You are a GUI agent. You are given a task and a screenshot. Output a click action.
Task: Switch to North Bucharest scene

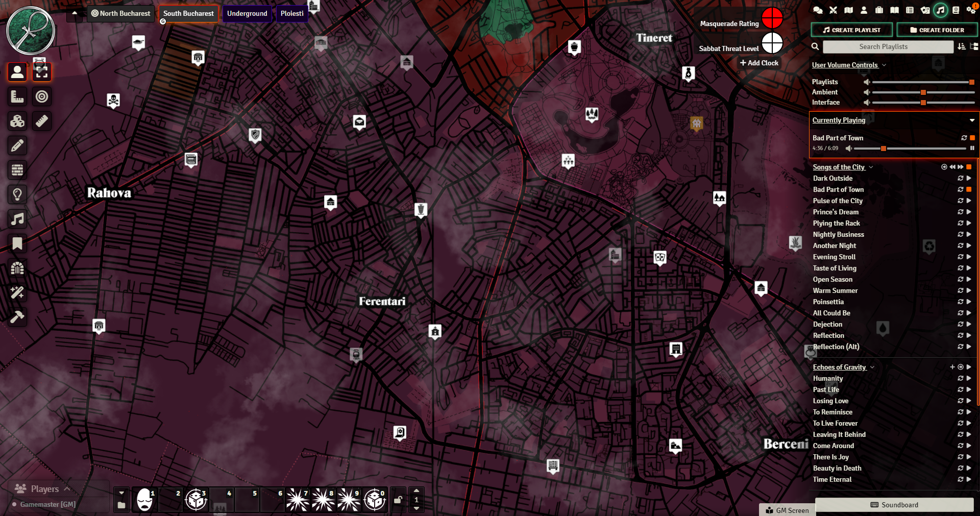coord(121,13)
